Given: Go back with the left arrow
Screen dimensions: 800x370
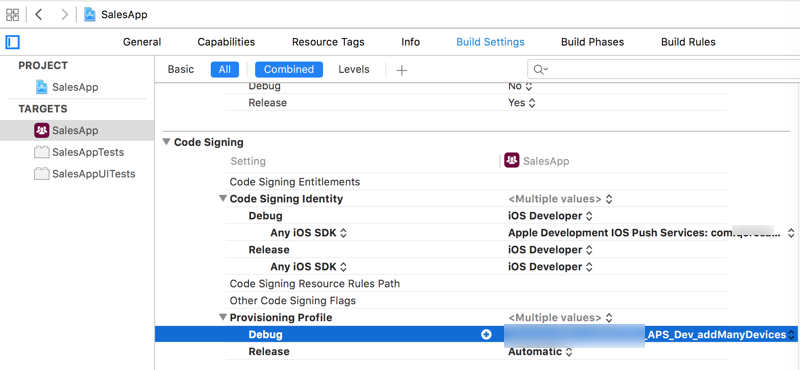Looking at the screenshot, I should (38, 14).
